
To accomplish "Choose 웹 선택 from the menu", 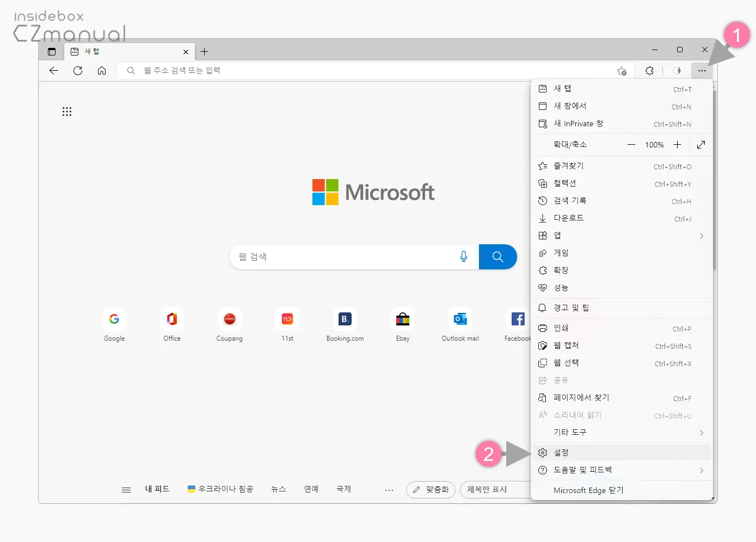I will click(x=622, y=363).
